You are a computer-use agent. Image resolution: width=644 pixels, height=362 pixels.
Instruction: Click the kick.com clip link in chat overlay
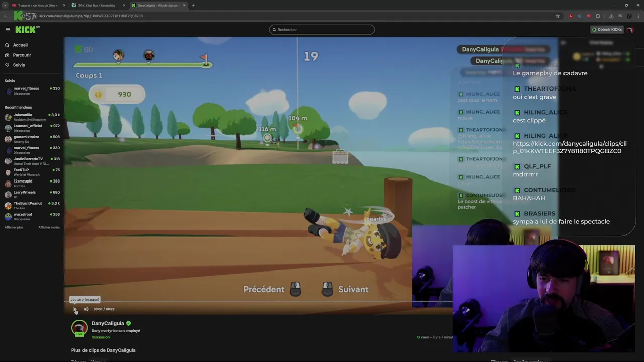570,147
